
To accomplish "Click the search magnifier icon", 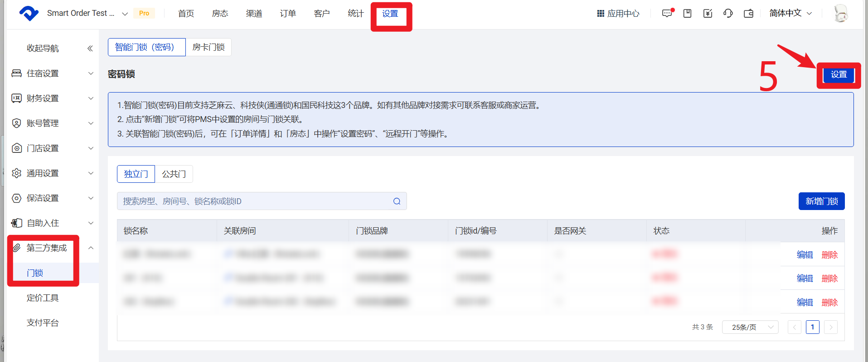I will [397, 201].
